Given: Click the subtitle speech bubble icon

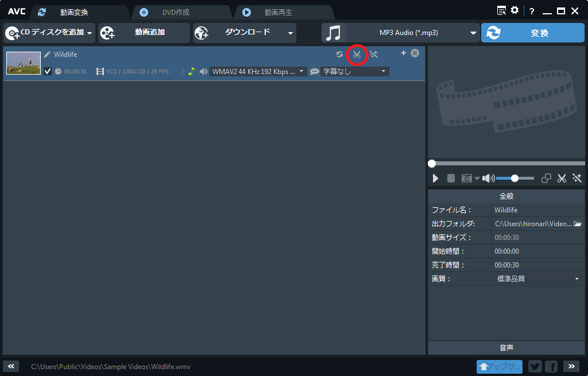Looking at the screenshot, I should click(314, 71).
